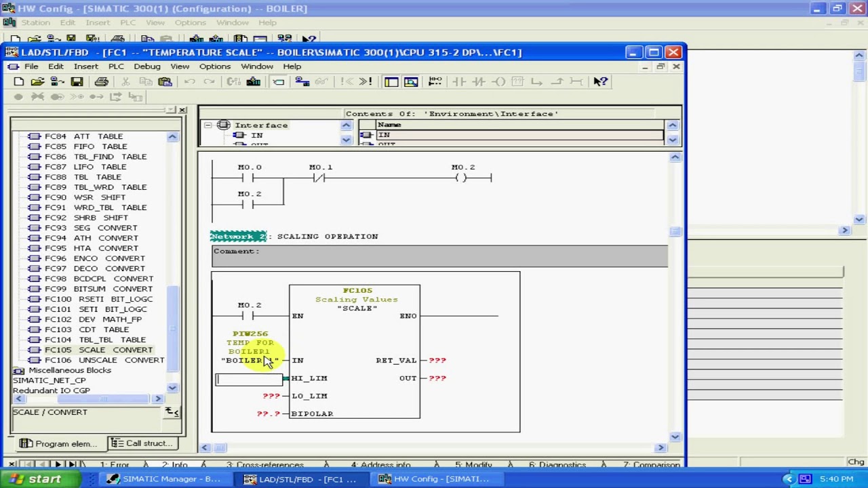Toggle the Overviews panel button
This screenshot has width=868, height=488.
coord(391,81)
